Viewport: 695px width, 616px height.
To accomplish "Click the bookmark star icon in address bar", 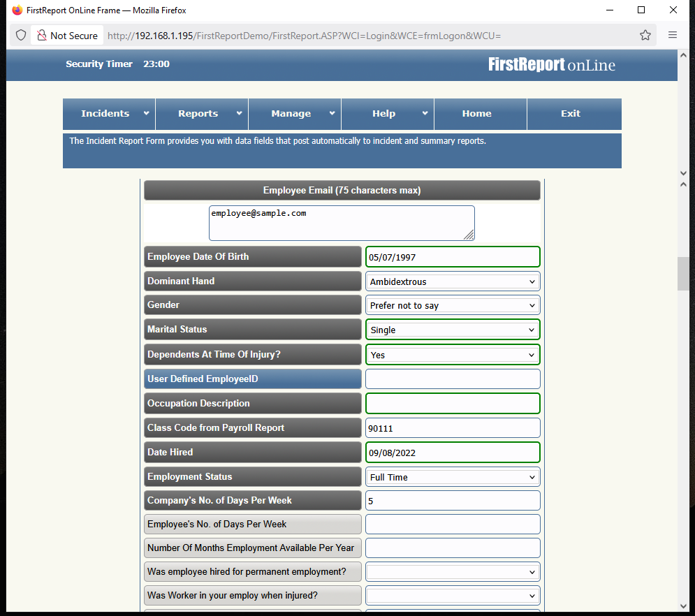I will pyautogui.click(x=645, y=35).
